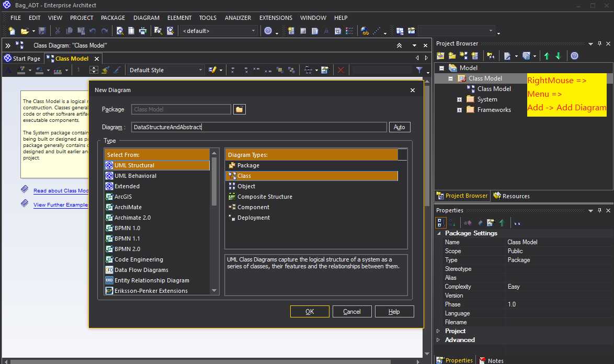
Task: Click the red Delete X icon in diagram toolbar
Action: (x=340, y=70)
